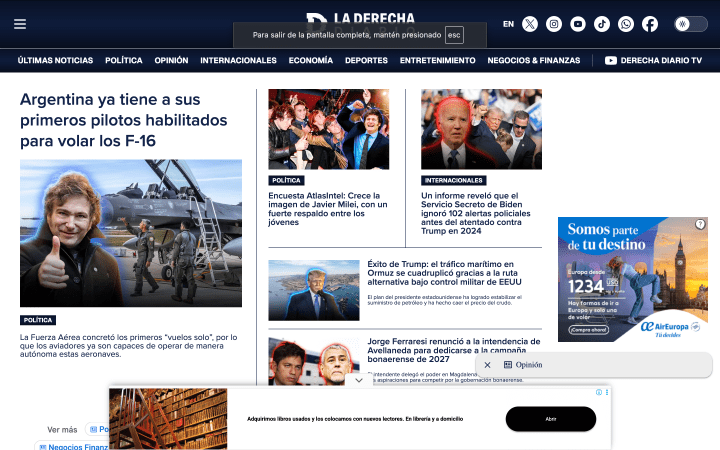Open Últimas Noticias section
Screen dimensions: 720x450
coord(55,60)
